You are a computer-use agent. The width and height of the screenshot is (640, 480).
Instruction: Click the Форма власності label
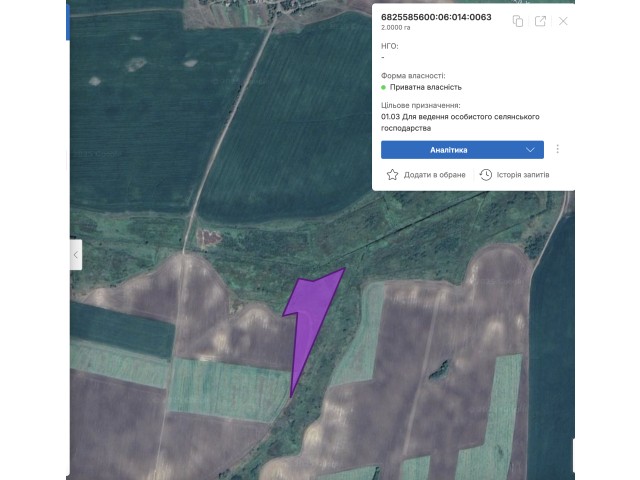pos(413,76)
